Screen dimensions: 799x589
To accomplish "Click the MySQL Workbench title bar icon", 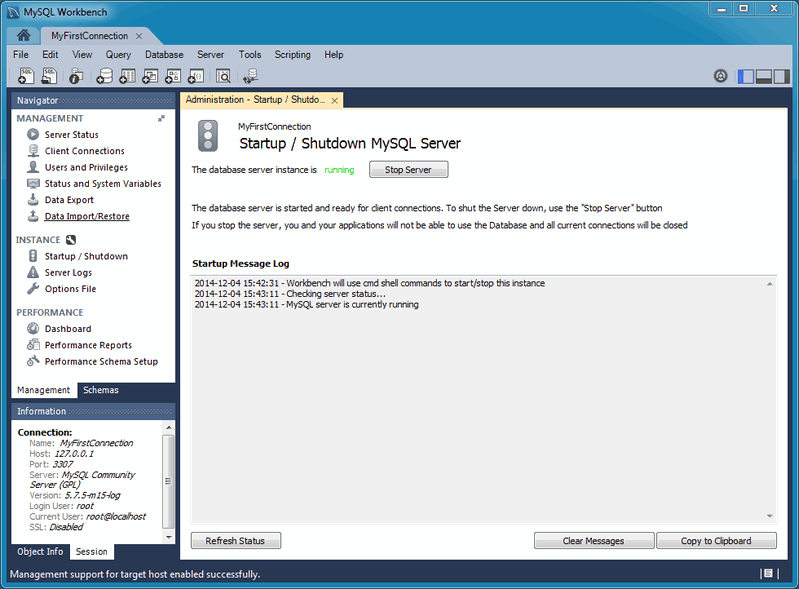I will click(13, 12).
